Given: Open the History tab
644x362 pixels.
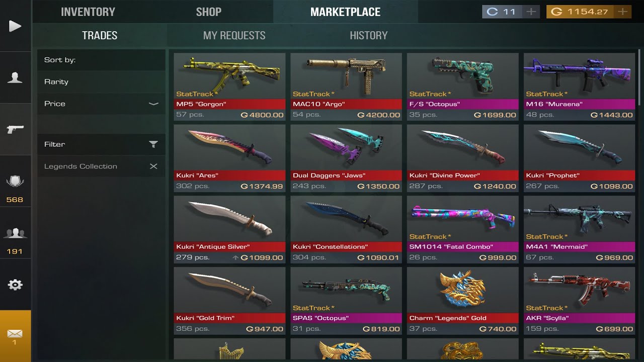Looking at the screenshot, I should (x=369, y=35).
